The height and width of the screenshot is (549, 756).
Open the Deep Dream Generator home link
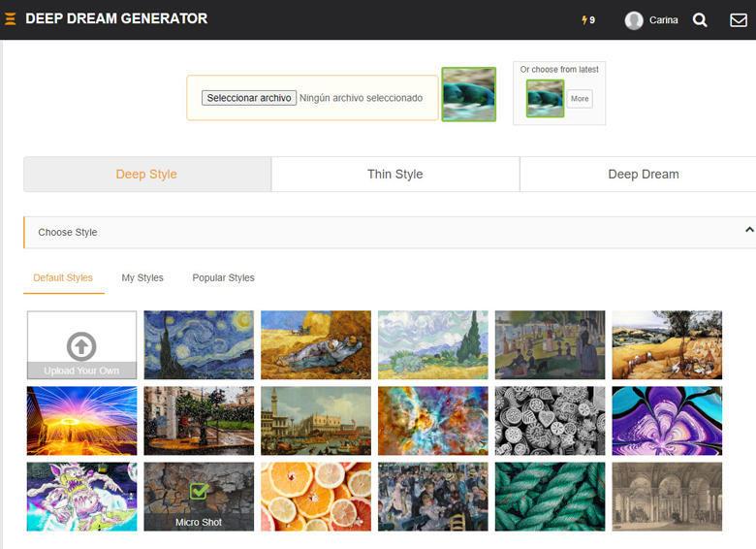click(116, 18)
